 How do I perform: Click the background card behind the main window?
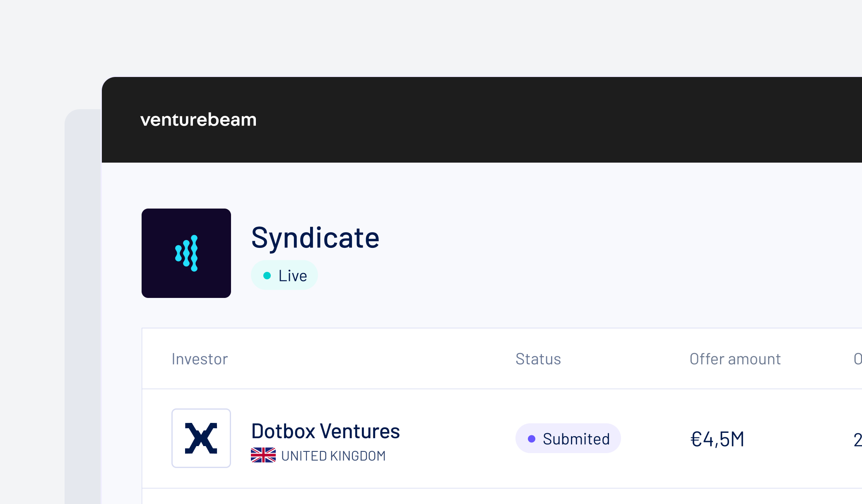83,306
